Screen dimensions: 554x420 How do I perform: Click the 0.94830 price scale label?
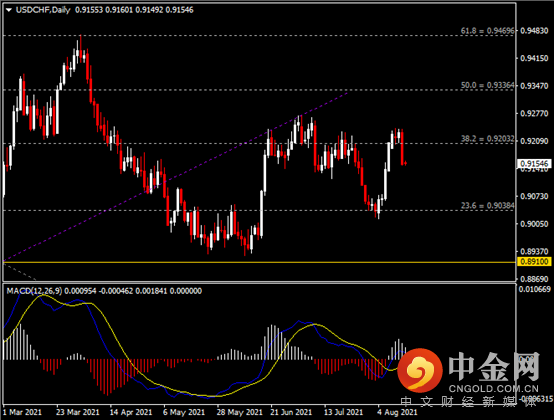tap(534, 31)
